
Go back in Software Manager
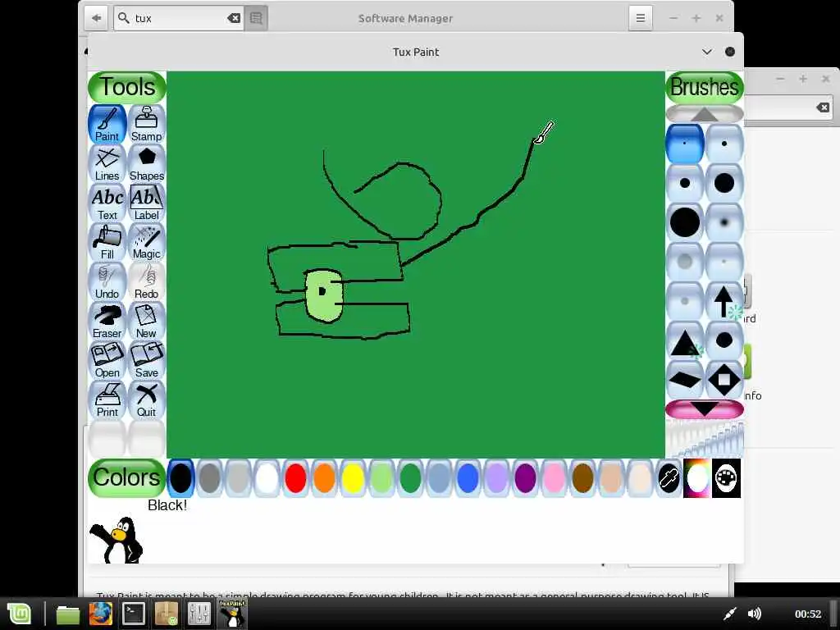[x=96, y=18]
